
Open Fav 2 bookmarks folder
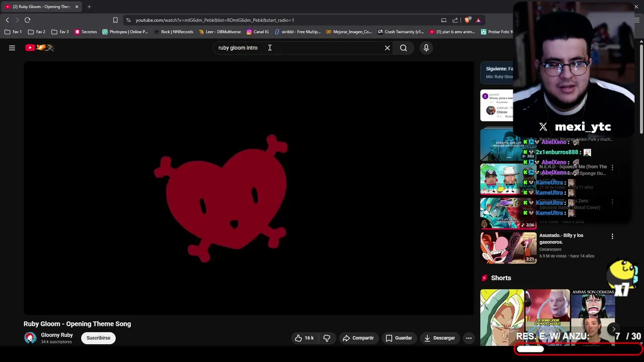pyautogui.click(x=37, y=32)
